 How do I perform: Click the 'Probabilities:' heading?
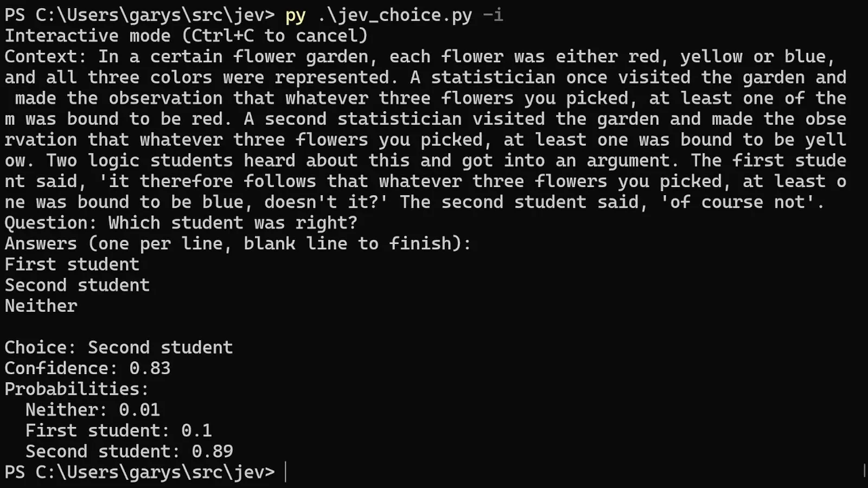tap(76, 389)
